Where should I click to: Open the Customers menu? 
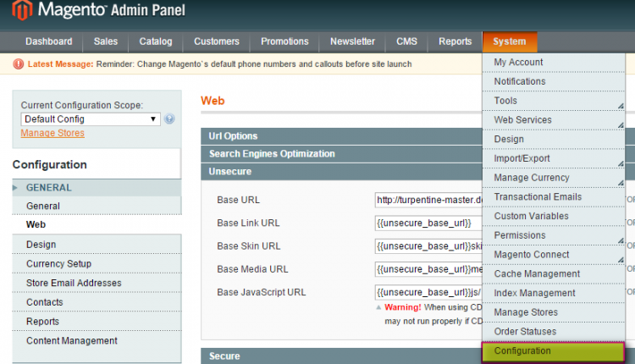tap(216, 41)
